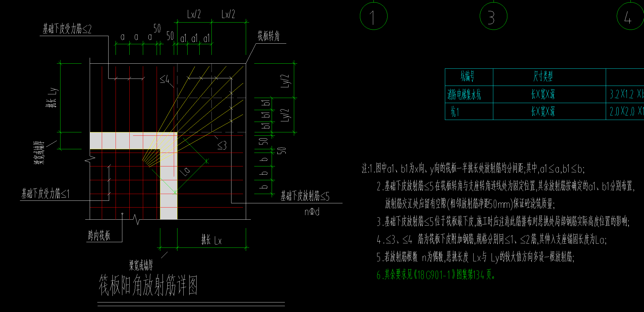Click the ≤3 rebar marker
The height and width of the screenshot is (312, 644).
[x=222, y=145]
